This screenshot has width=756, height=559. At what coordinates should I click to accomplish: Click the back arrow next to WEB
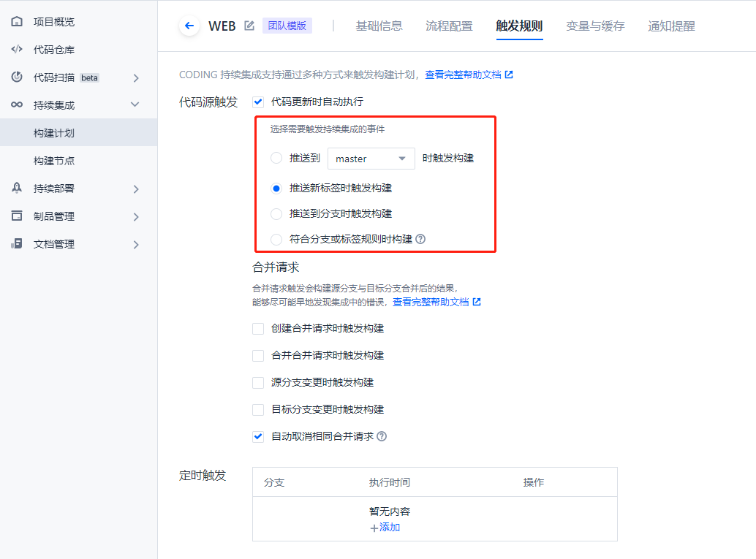tap(189, 26)
